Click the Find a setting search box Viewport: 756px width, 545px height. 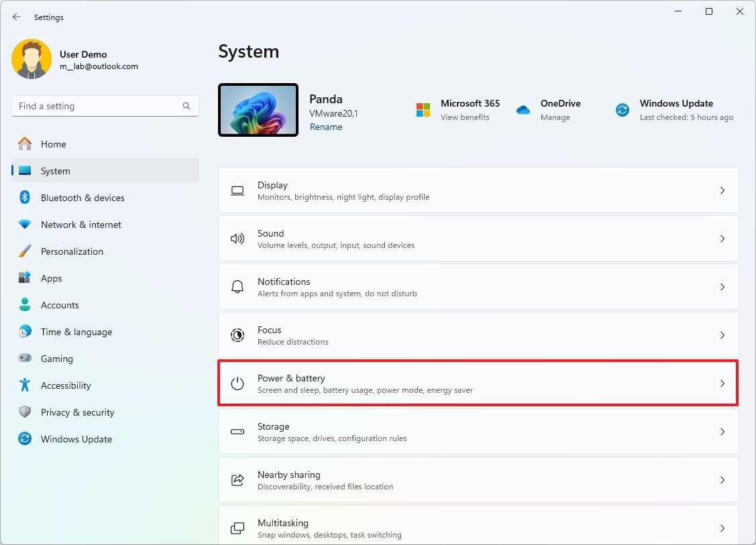pos(105,106)
